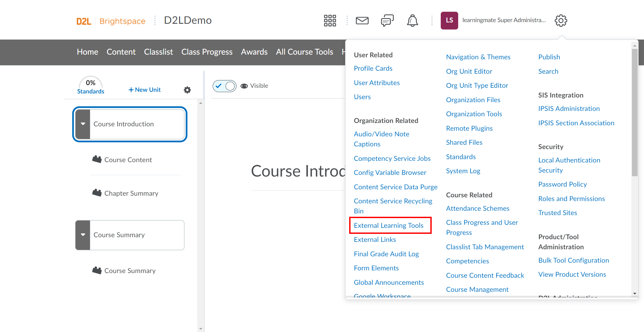Open User Attributes
This screenshot has width=644, height=332.
coord(377,83)
